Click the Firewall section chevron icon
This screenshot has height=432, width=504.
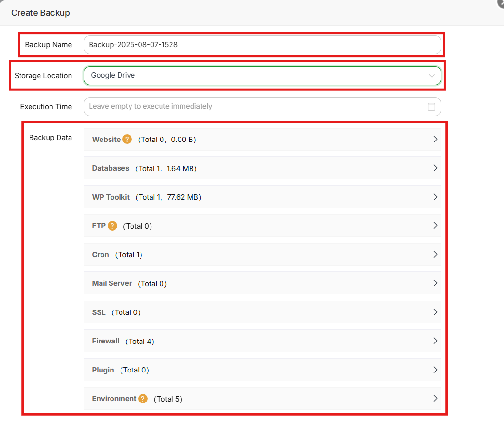(x=435, y=341)
